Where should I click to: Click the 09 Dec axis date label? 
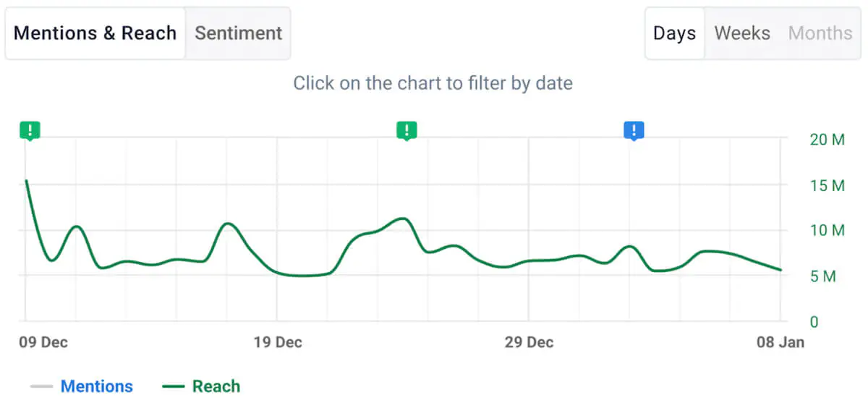tap(43, 342)
